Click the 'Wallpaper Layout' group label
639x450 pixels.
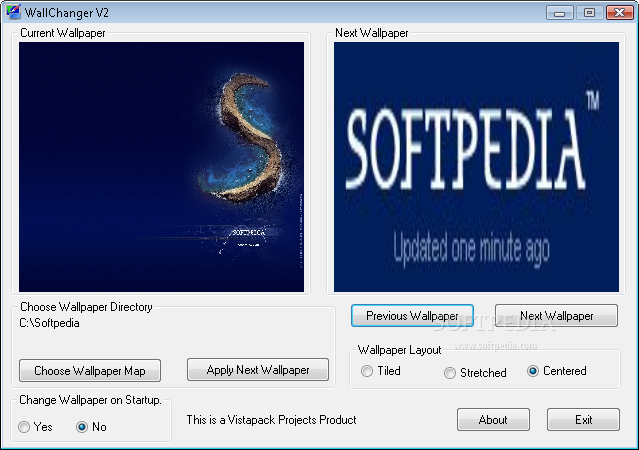[399, 350]
